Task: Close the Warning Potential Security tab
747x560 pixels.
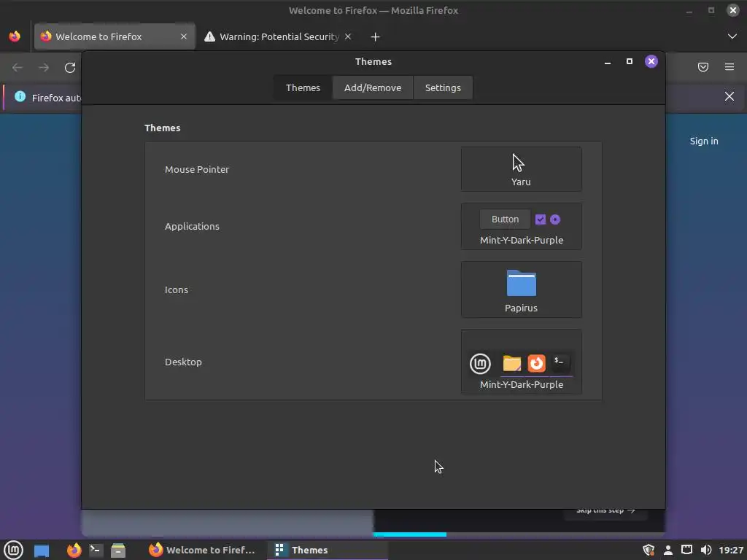Action: pyautogui.click(x=348, y=36)
